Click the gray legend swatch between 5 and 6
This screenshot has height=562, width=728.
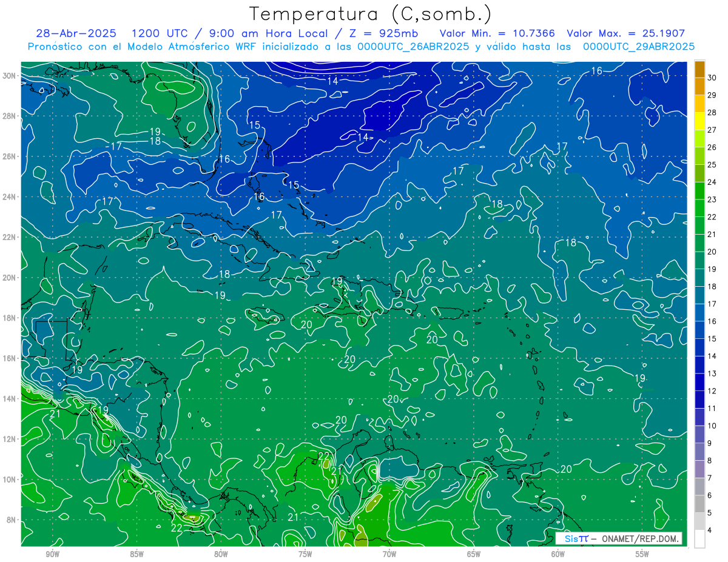699,504
